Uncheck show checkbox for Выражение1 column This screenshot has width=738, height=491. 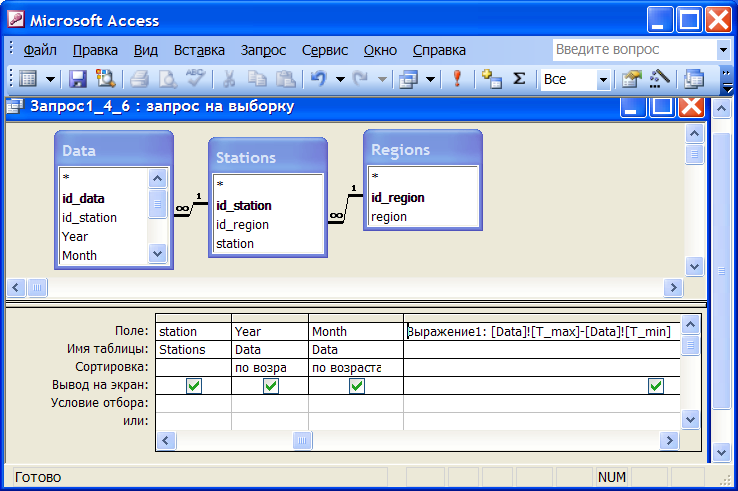[656, 386]
